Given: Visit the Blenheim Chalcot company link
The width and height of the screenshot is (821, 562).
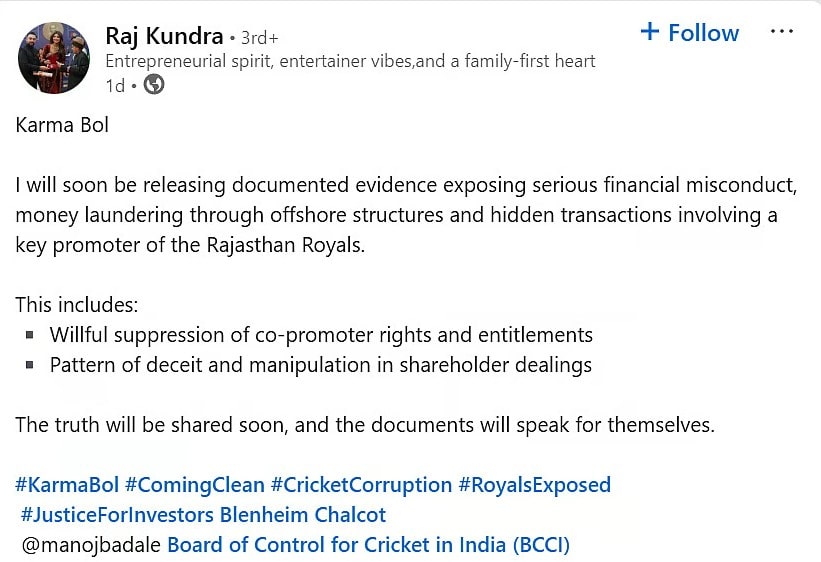Looking at the screenshot, I should coord(303,515).
